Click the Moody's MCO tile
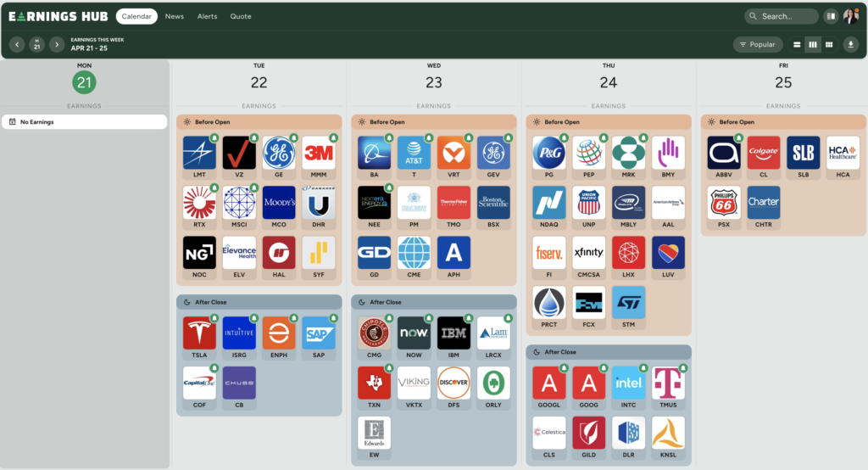This screenshot has width=868, height=470. coord(279,208)
